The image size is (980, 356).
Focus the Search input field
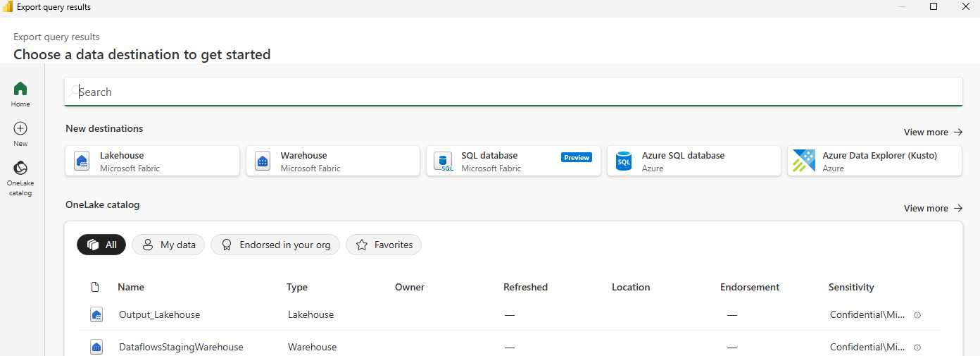tap(514, 92)
